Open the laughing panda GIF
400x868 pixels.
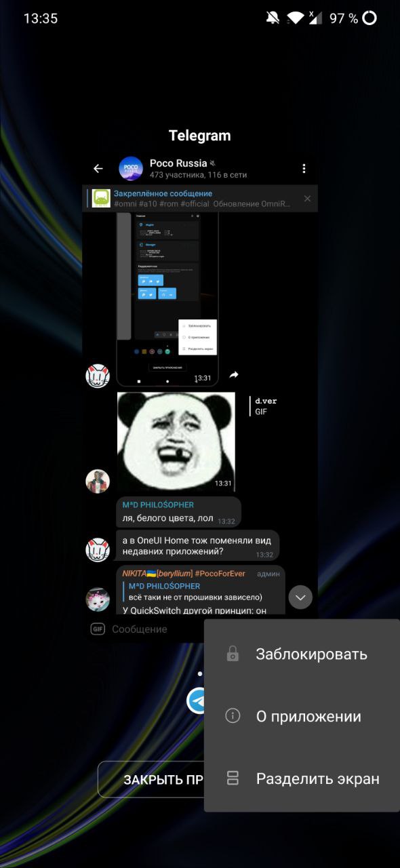[176, 441]
